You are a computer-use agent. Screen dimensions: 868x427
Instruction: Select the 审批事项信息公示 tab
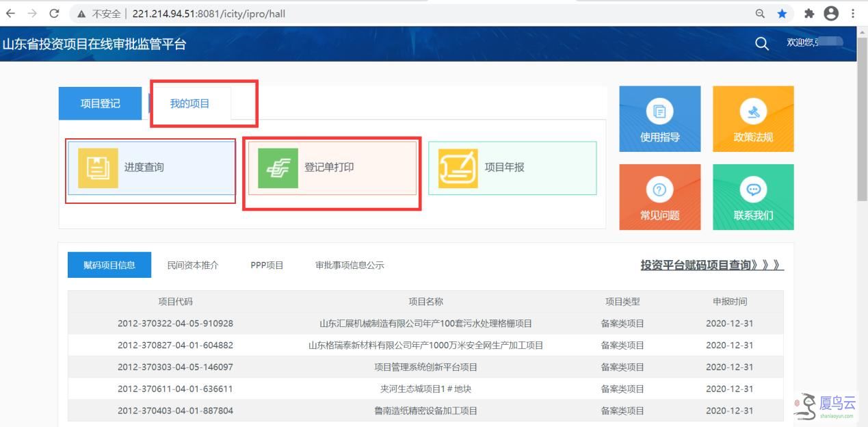(350, 265)
